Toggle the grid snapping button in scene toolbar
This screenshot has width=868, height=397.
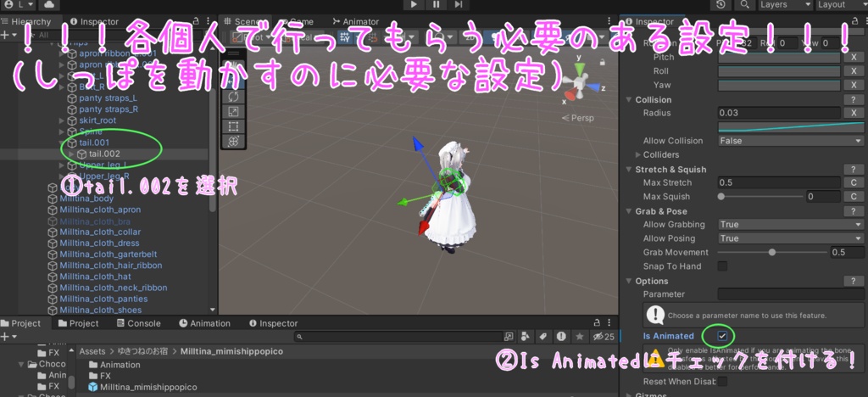(x=346, y=37)
